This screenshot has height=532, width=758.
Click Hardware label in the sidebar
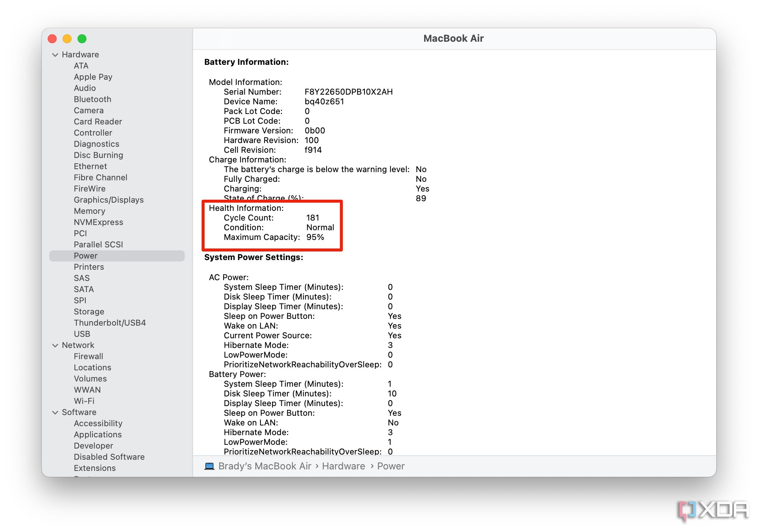(80, 55)
